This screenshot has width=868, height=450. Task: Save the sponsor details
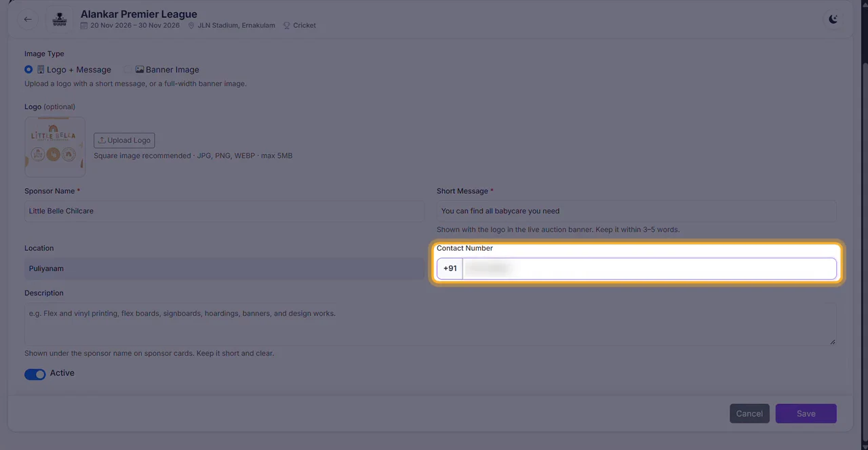click(x=806, y=413)
